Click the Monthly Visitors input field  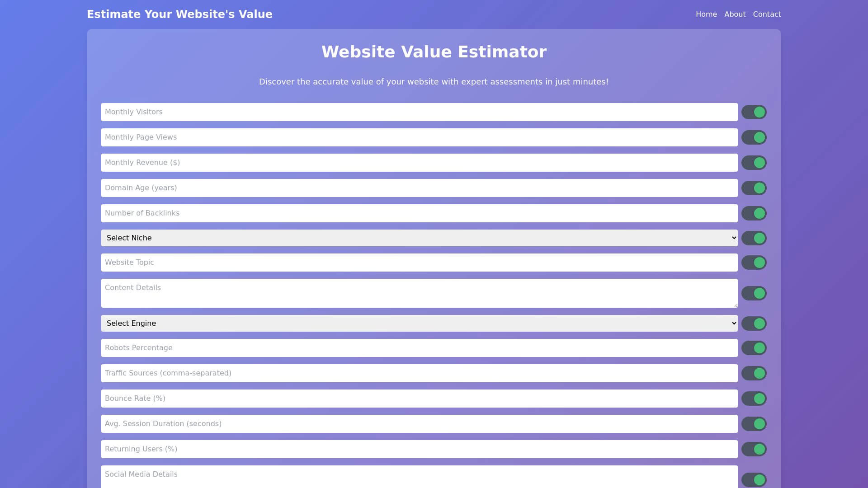419,112
